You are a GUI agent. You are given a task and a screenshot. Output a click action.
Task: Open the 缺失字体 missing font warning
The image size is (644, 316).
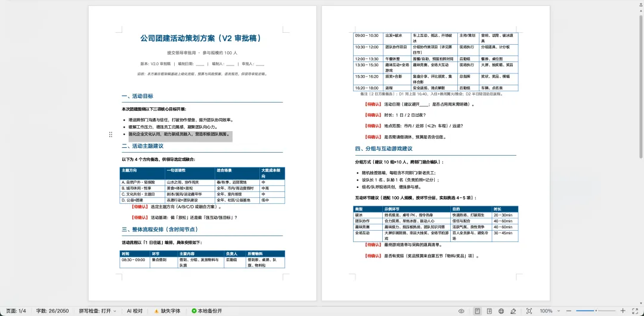167,311
